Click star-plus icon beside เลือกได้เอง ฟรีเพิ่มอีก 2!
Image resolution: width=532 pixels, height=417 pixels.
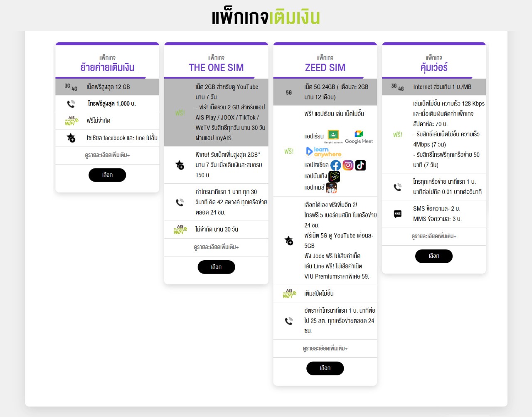pyautogui.click(x=289, y=240)
